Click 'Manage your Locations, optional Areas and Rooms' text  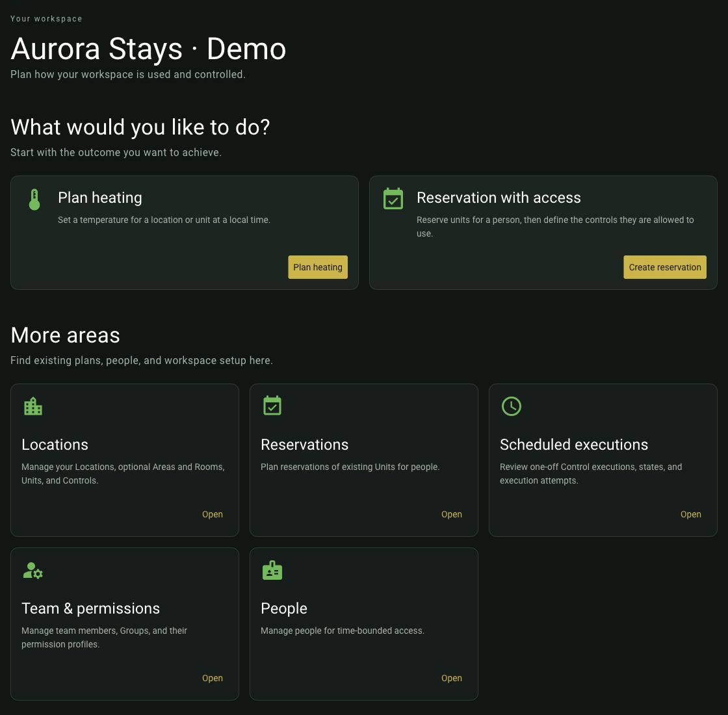[123, 474]
